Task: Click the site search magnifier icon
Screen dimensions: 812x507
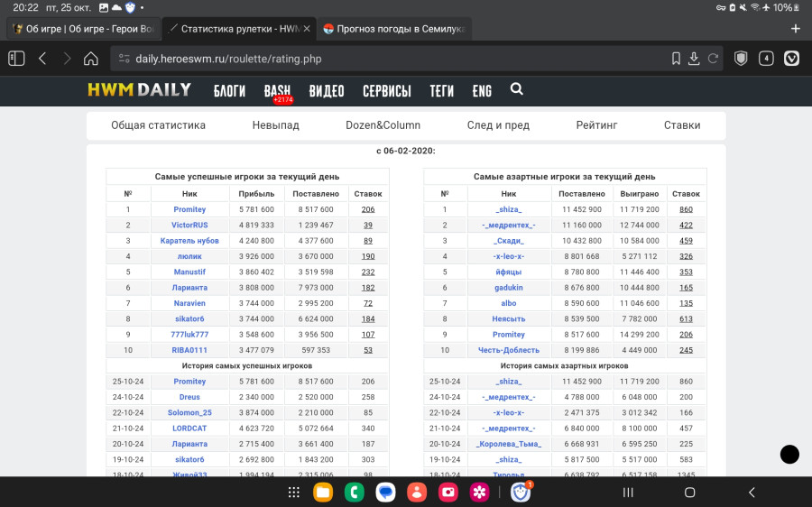Action: point(516,89)
